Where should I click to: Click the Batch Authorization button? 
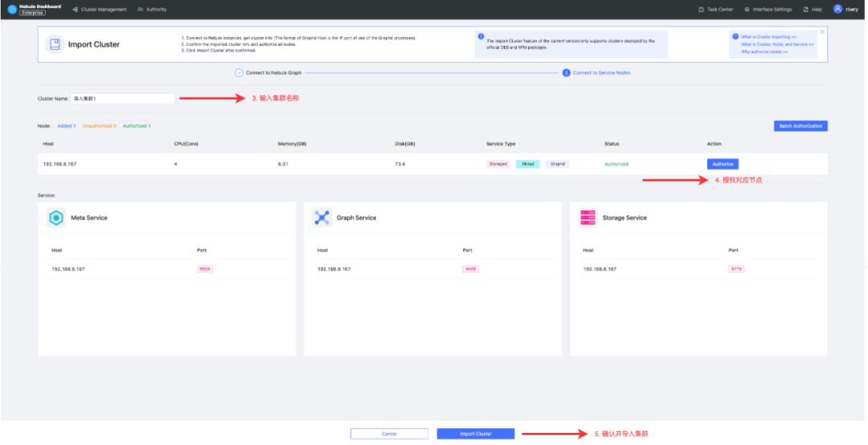800,126
